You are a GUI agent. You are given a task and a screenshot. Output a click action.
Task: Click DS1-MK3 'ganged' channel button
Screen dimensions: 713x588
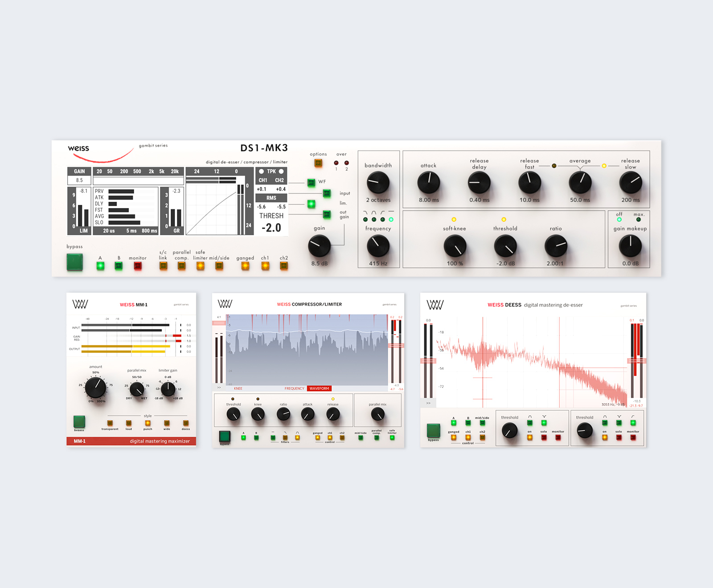245,266
